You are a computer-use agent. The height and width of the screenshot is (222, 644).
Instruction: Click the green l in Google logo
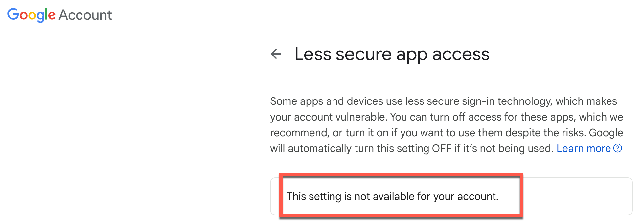tap(46, 14)
